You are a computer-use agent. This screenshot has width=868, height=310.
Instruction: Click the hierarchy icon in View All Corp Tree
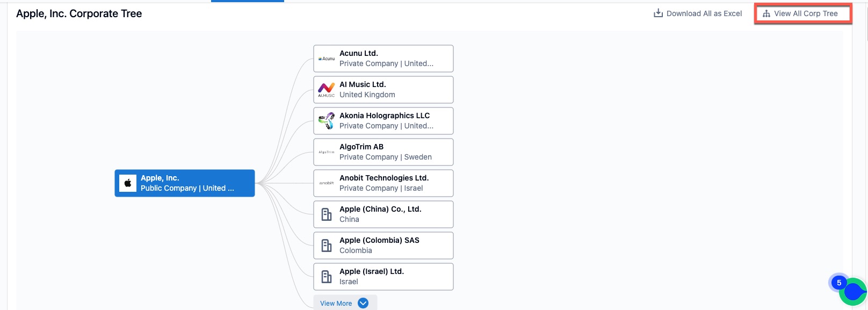[766, 13]
